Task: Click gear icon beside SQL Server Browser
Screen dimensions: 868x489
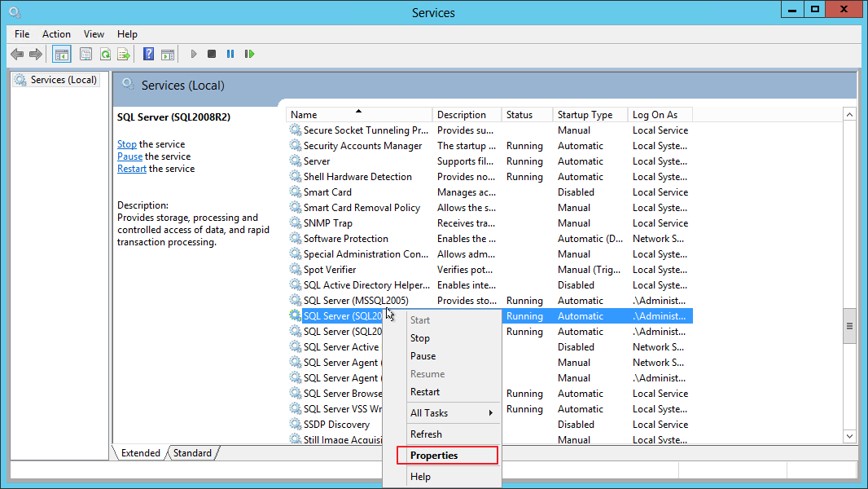Action: 295,393
